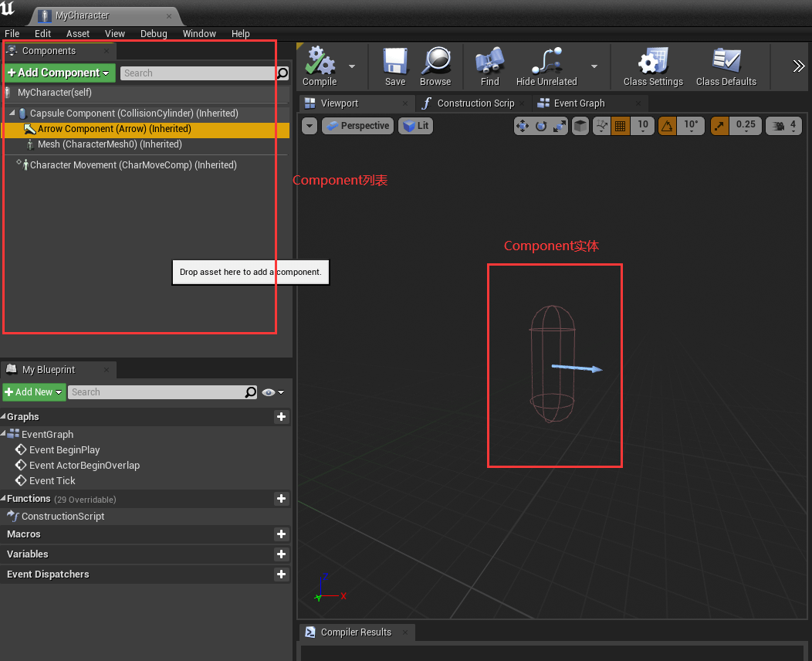This screenshot has width=812, height=661.
Task: Click the Components panel search field
Action: pyautogui.click(x=198, y=73)
